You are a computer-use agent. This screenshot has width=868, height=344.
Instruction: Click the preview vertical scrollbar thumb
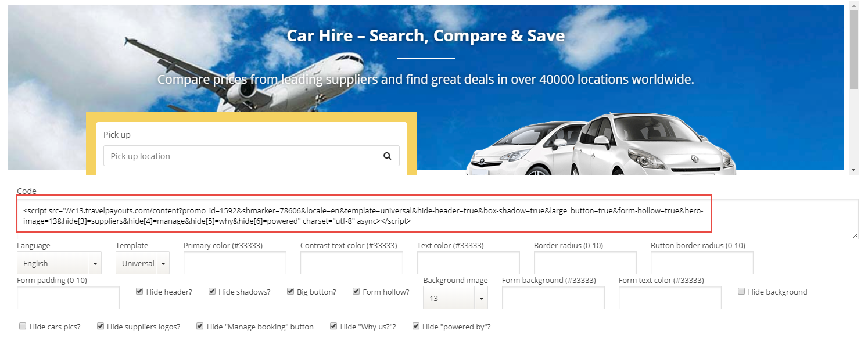pyautogui.click(x=853, y=49)
